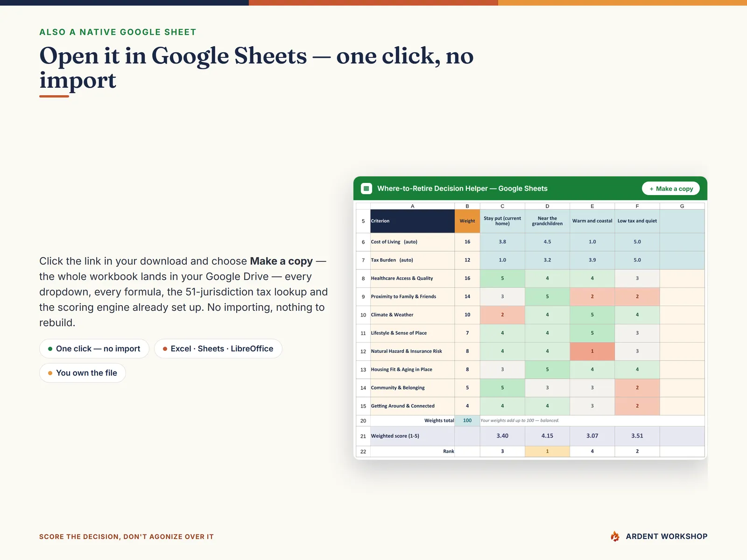The height and width of the screenshot is (560, 747).
Task: Click the 'Near the grandchildren' column heading
Action: click(x=547, y=221)
